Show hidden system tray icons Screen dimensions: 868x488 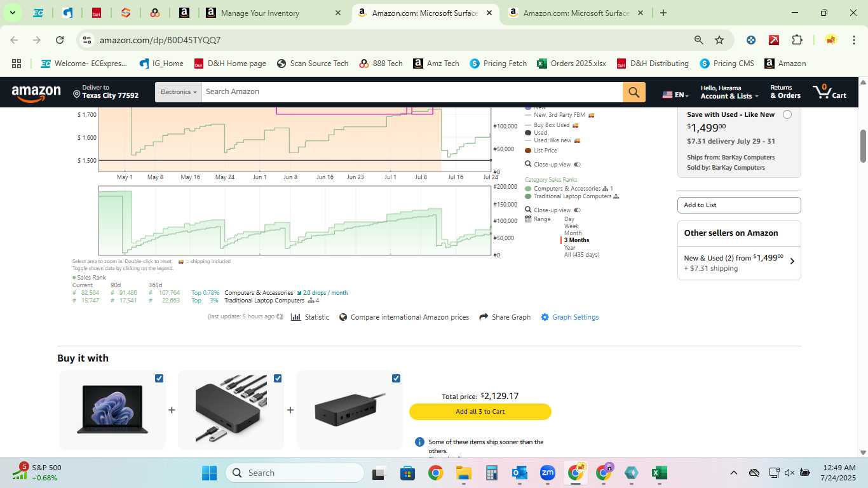point(734,473)
